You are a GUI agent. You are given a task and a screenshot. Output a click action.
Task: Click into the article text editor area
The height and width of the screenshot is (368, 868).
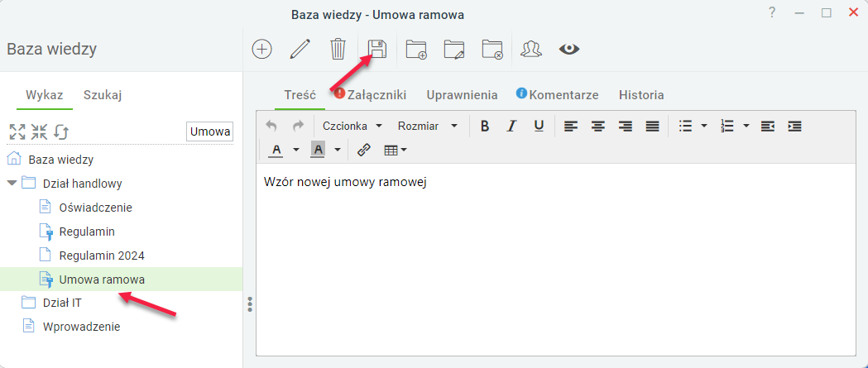[556, 260]
